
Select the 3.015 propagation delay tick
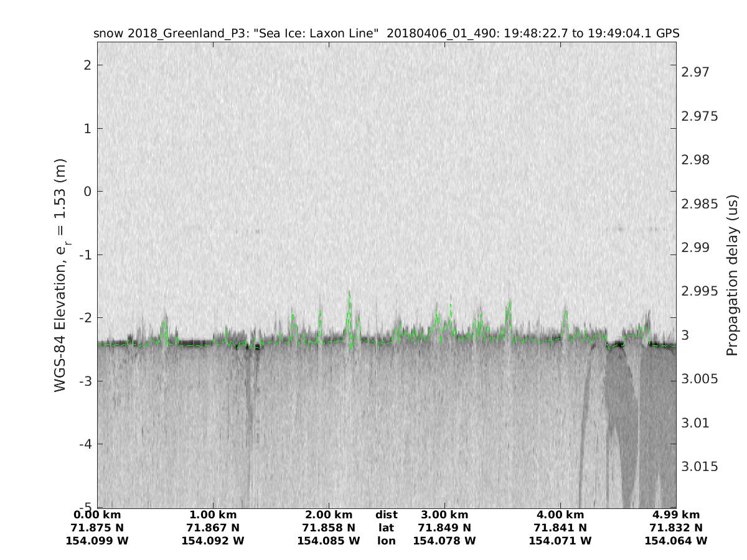coord(698,467)
